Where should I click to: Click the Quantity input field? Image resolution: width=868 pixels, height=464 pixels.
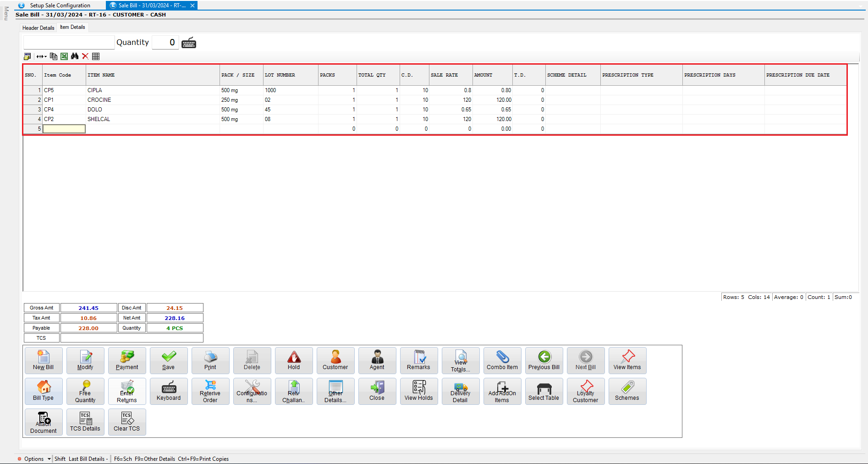coord(165,43)
